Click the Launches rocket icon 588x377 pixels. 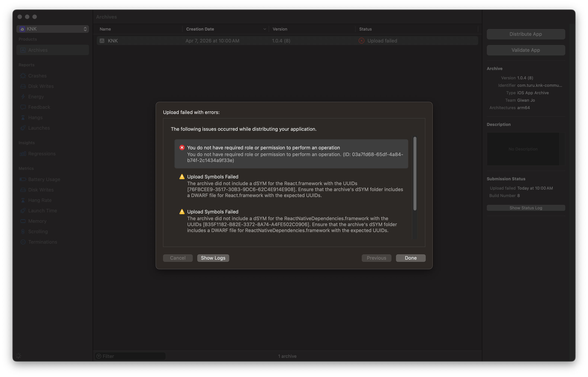(23, 128)
